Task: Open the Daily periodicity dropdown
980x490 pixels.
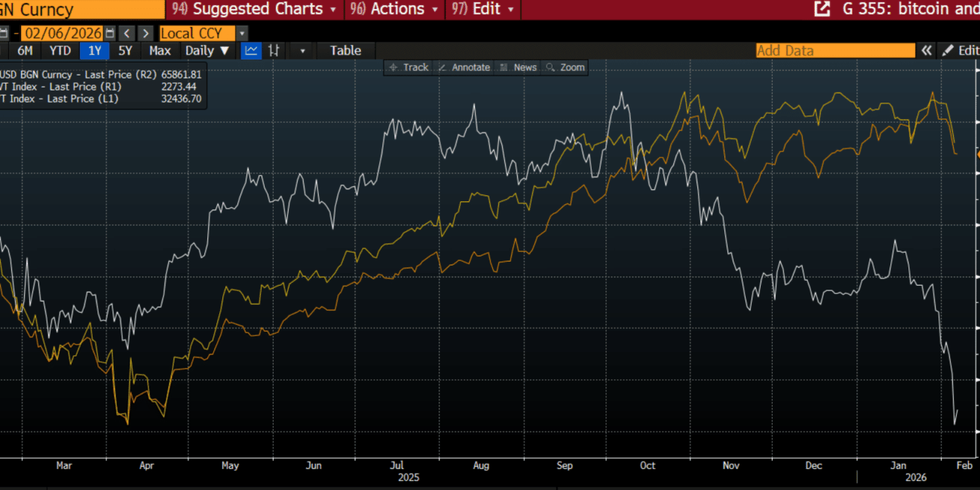Action: click(x=207, y=51)
